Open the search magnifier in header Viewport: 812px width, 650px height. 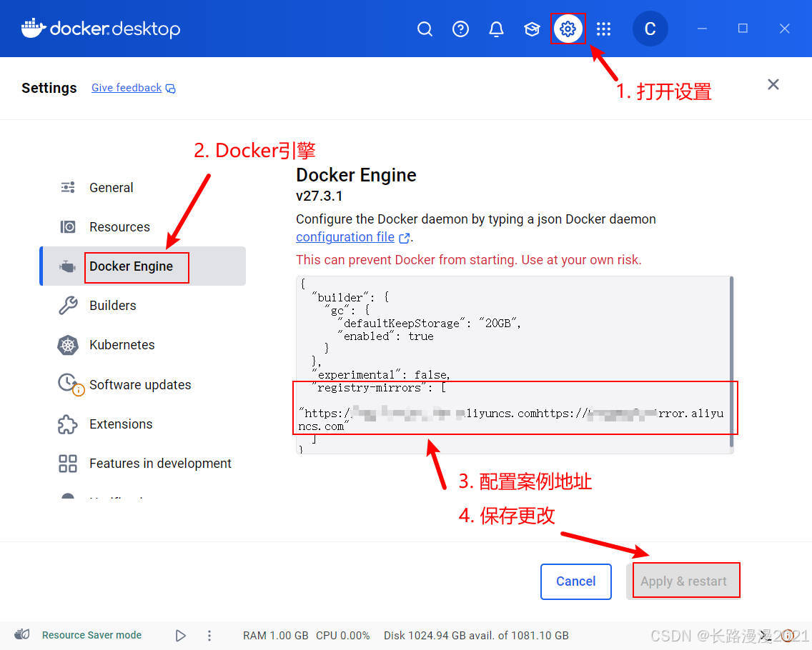pos(425,29)
